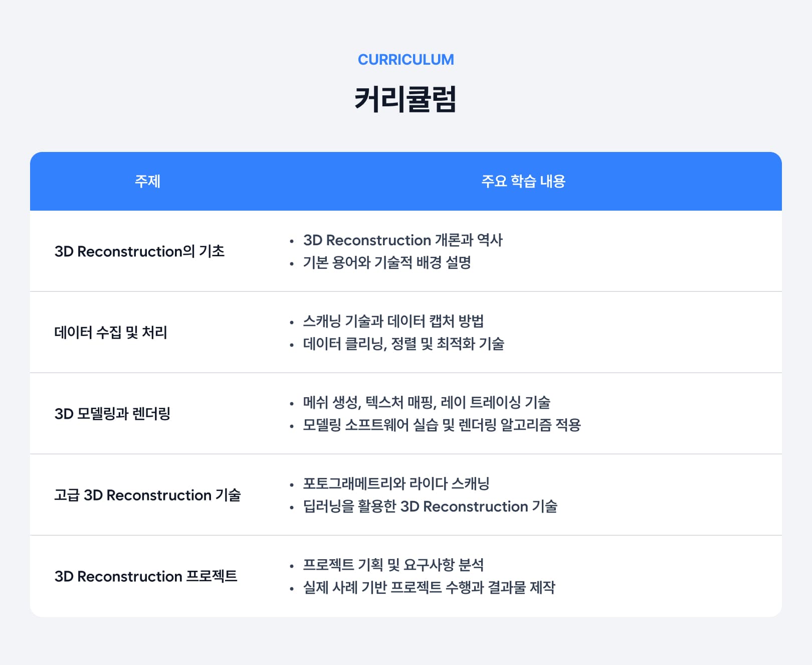The height and width of the screenshot is (665, 812).
Task: Select the 고급 3D Reconstruction 기술 topic cell
Action: pos(147,495)
